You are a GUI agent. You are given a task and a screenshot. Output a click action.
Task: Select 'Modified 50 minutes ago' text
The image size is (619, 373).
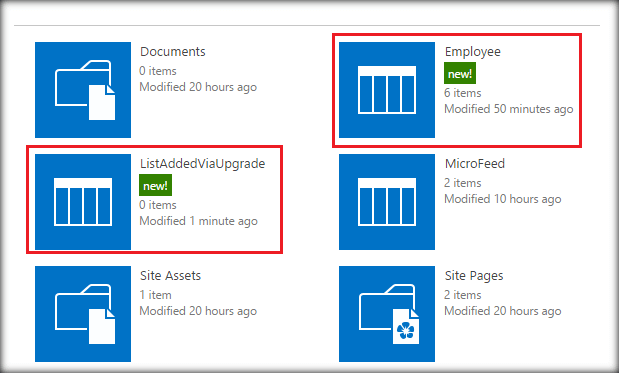509,109
